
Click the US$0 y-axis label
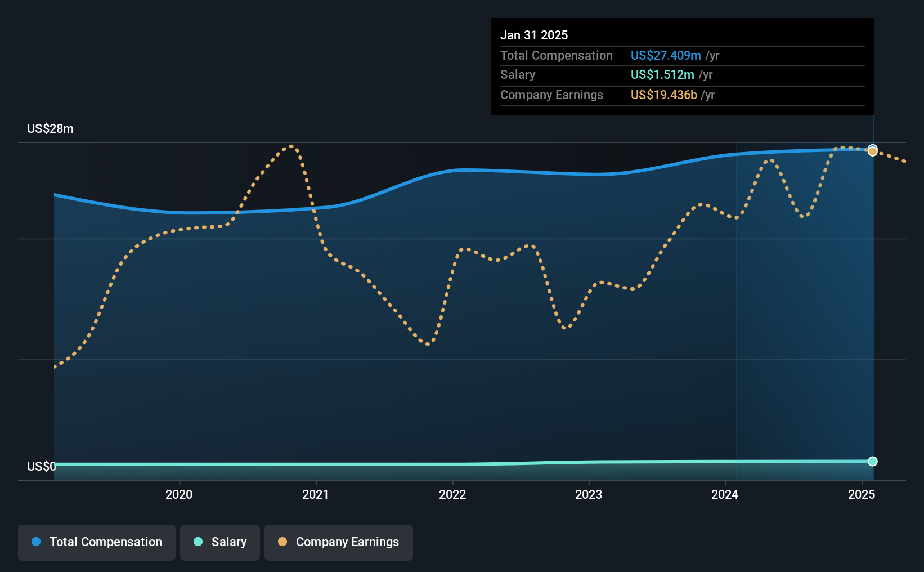42,466
